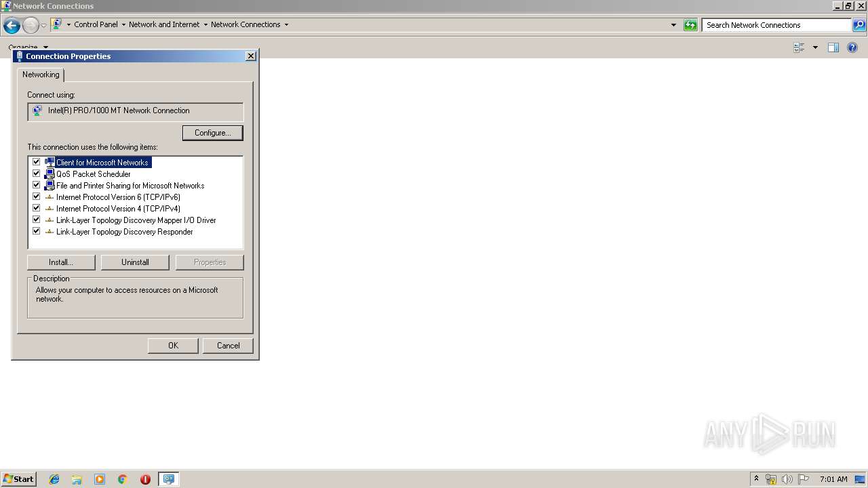
Task: Open the Help question mark icon
Action: [852, 47]
